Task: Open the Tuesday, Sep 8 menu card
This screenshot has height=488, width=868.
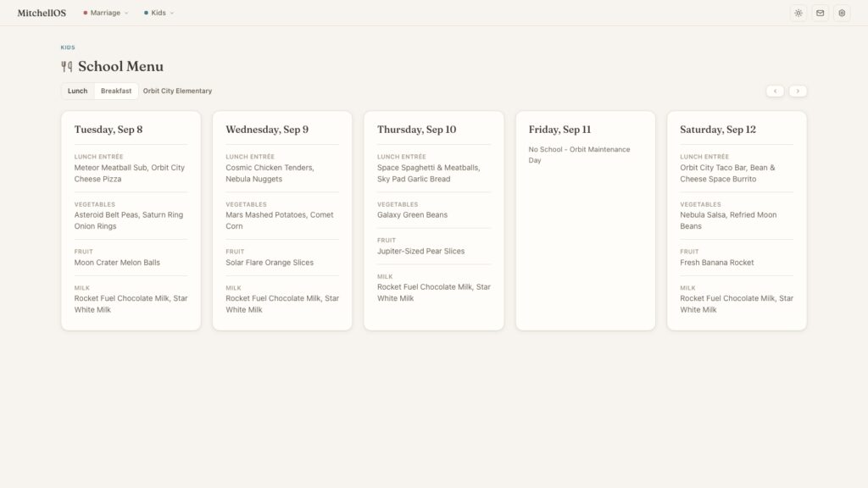Action: [131, 221]
